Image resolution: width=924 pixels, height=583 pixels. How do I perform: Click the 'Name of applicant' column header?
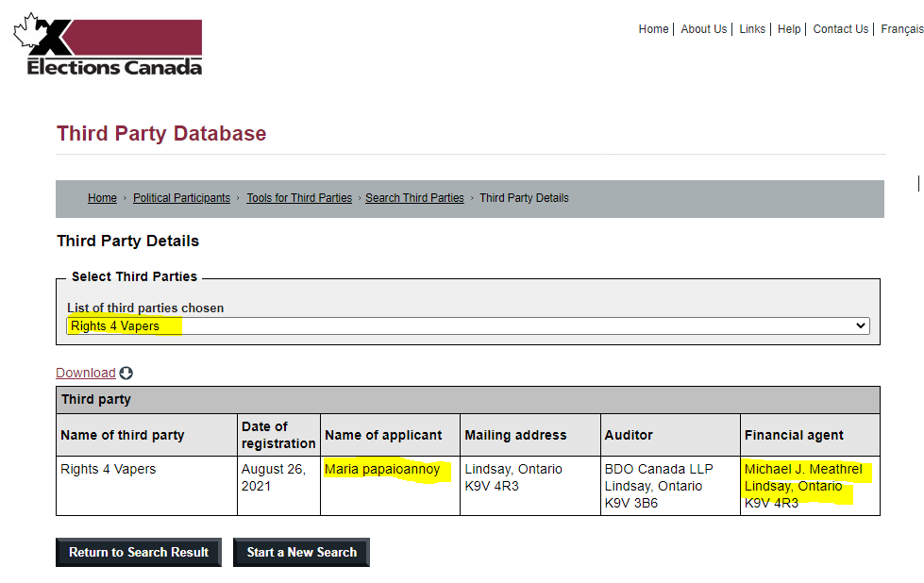coord(390,435)
